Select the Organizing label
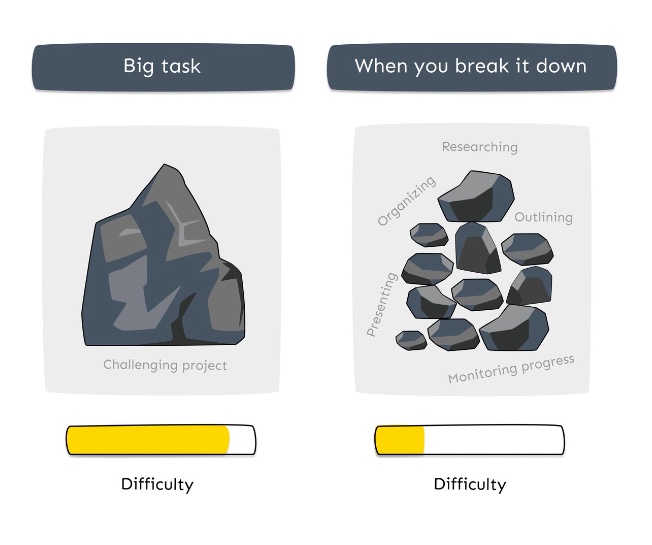The image size is (652, 545). click(x=406, y=201)
